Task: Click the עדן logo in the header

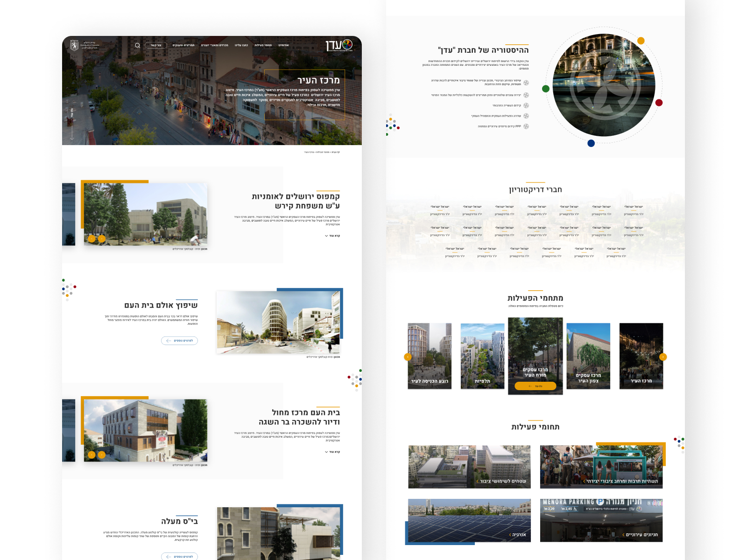Action: [x=339, y=45]
